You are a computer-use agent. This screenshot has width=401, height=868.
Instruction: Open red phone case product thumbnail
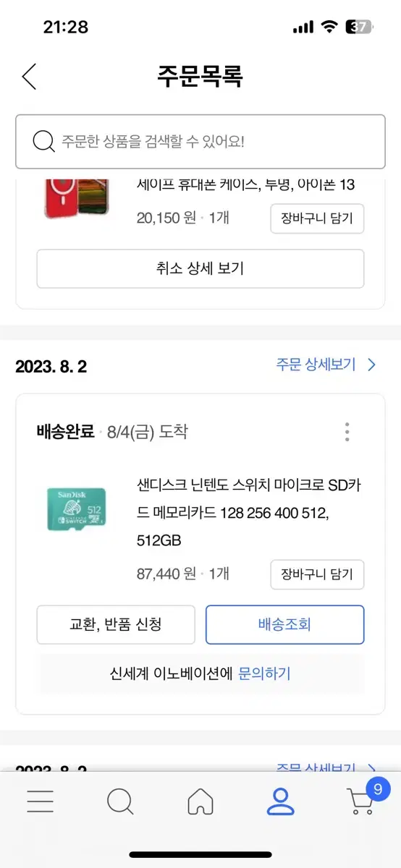(76, 200)
